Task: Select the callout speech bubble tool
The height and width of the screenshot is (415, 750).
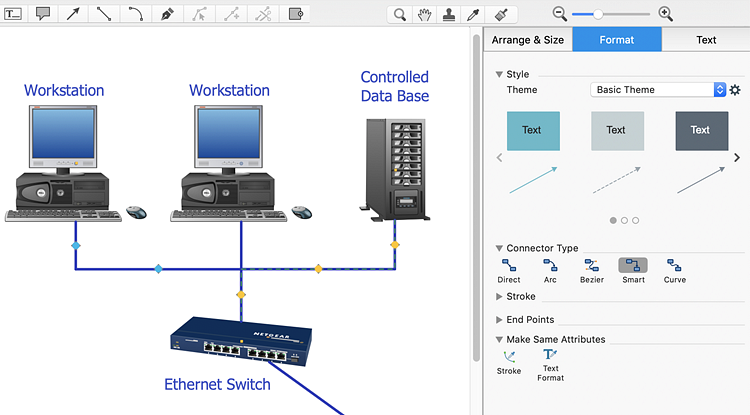Action: pos(43,14)
